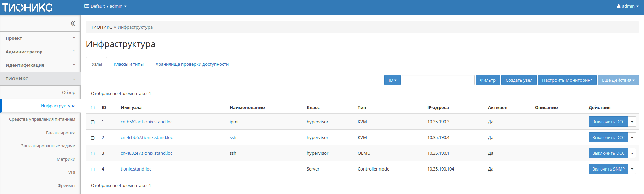The height and width of the screenshot is (194, 644).
Task: Collapse the ТИОНИКС sidebar section
Action: pyautogui.click(x=40, y=79)
